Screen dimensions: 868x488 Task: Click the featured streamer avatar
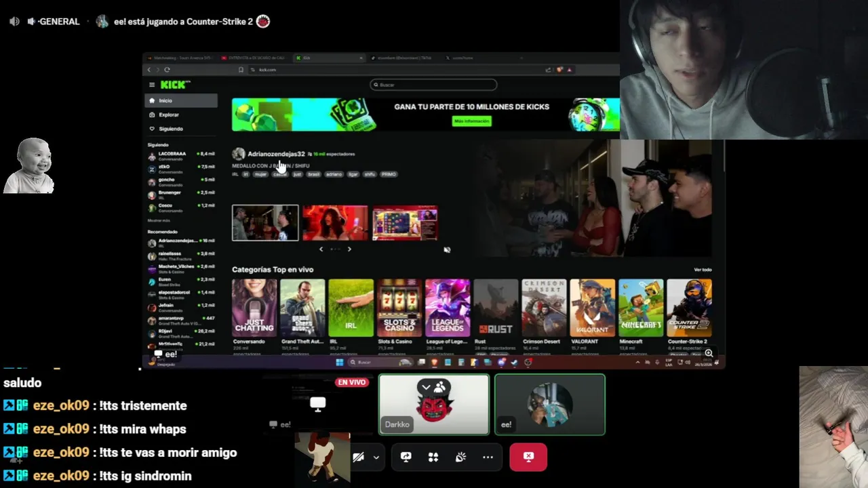pyautogui.click(x=239, y=155)
